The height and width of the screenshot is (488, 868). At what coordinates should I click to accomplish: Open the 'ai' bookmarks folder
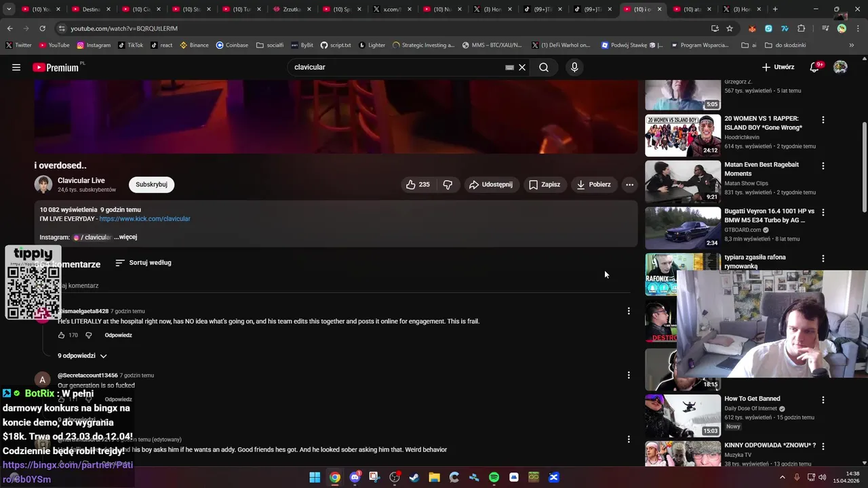pos(749,45)
